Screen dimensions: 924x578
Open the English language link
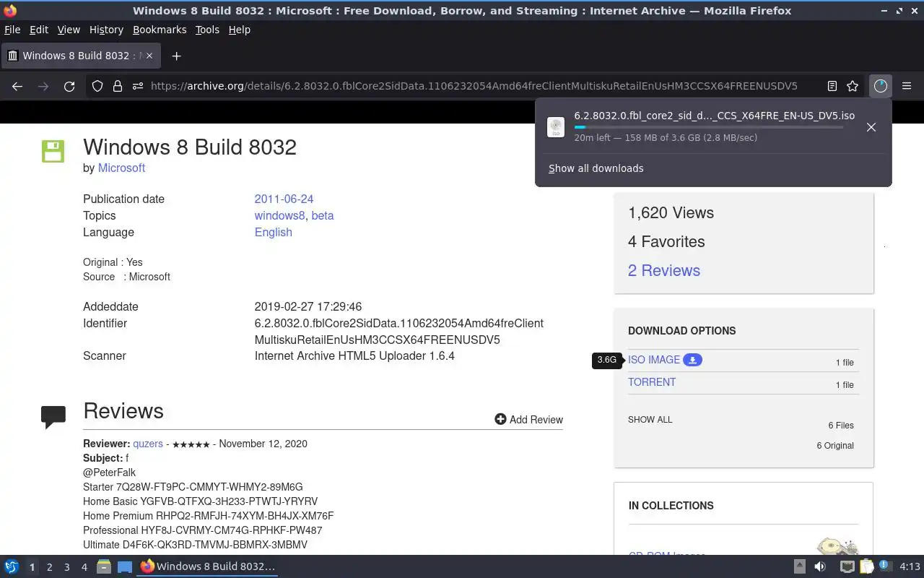273,232
